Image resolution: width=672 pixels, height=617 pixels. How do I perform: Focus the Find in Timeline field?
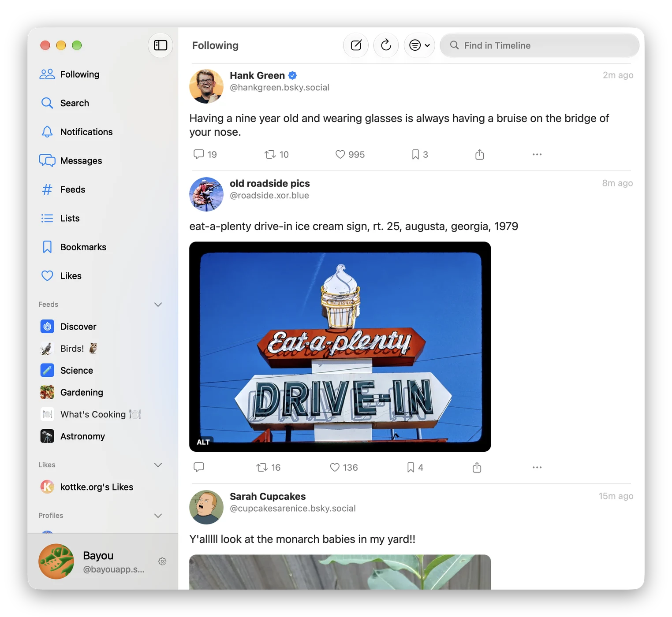click(539, 45)
